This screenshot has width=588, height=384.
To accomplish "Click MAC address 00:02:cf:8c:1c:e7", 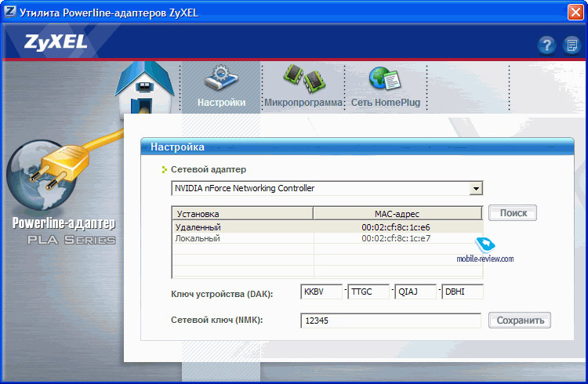I will [396, 238].
